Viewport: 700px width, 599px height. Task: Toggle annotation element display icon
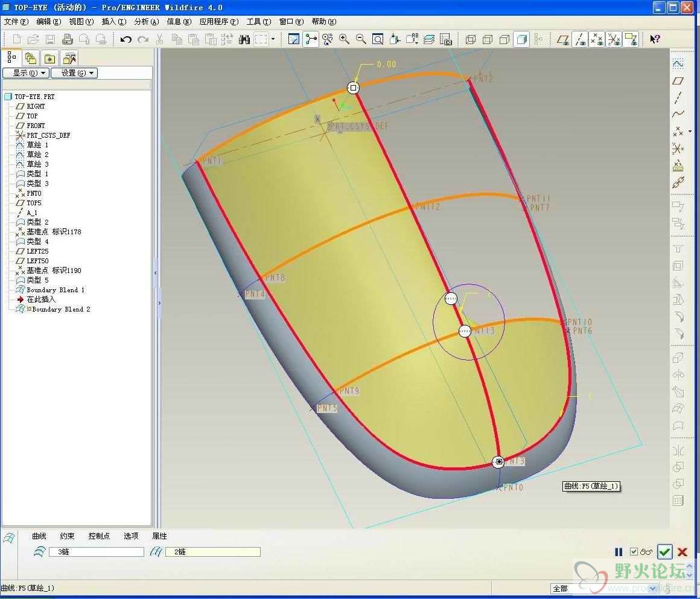point(631,39)
